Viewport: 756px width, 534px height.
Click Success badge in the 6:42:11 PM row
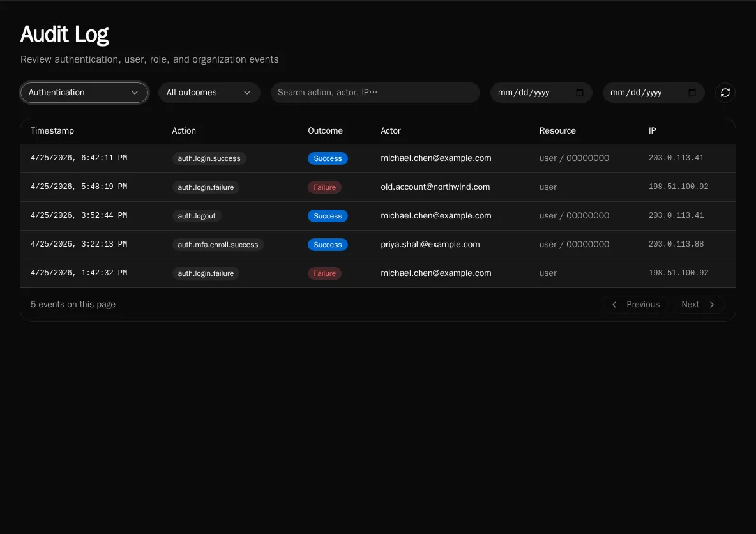328,158
